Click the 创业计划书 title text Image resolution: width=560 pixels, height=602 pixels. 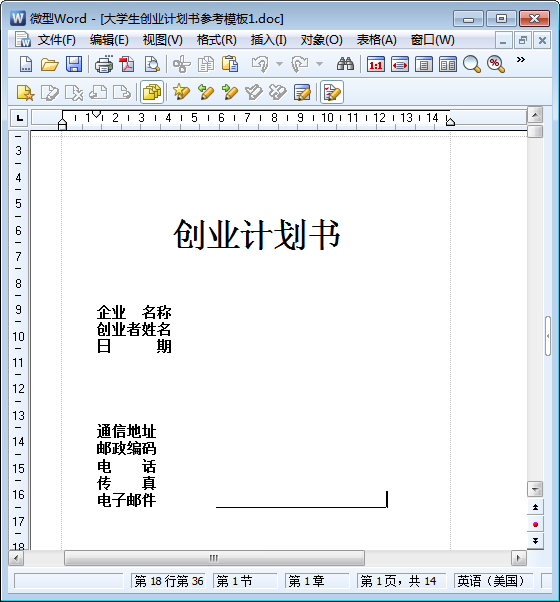[257, 235]
